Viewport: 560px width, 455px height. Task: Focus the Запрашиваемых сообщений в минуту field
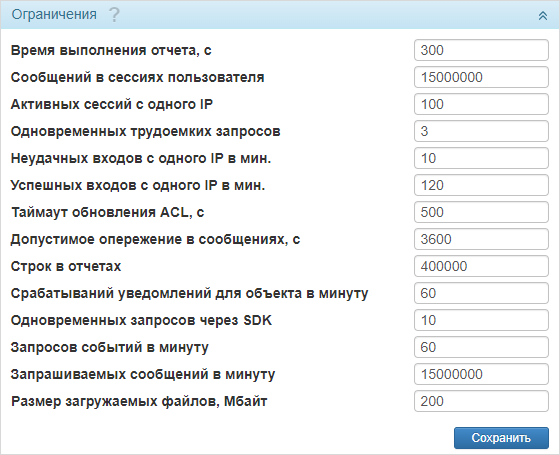(x=481, y=374)
